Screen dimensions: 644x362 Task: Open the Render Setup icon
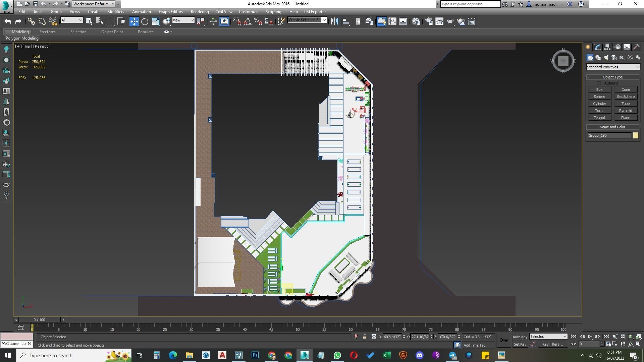tap(429, 21)
